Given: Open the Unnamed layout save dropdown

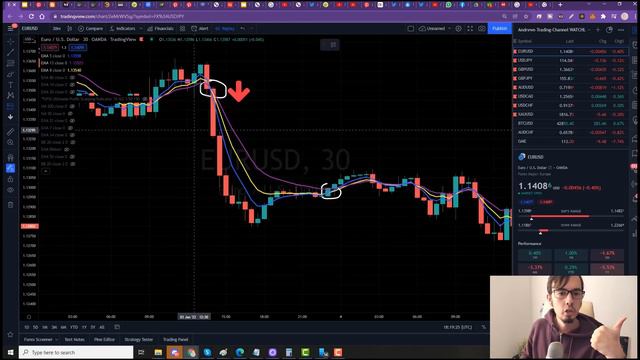Looking at the screenshot, I should [449, 29].
